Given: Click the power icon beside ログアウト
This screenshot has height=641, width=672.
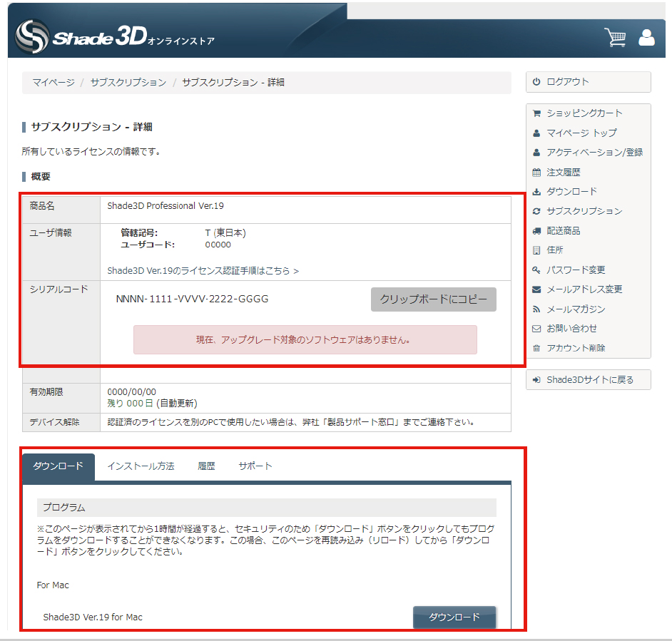Looking at the screenshot, I should [x=536, y=81].
